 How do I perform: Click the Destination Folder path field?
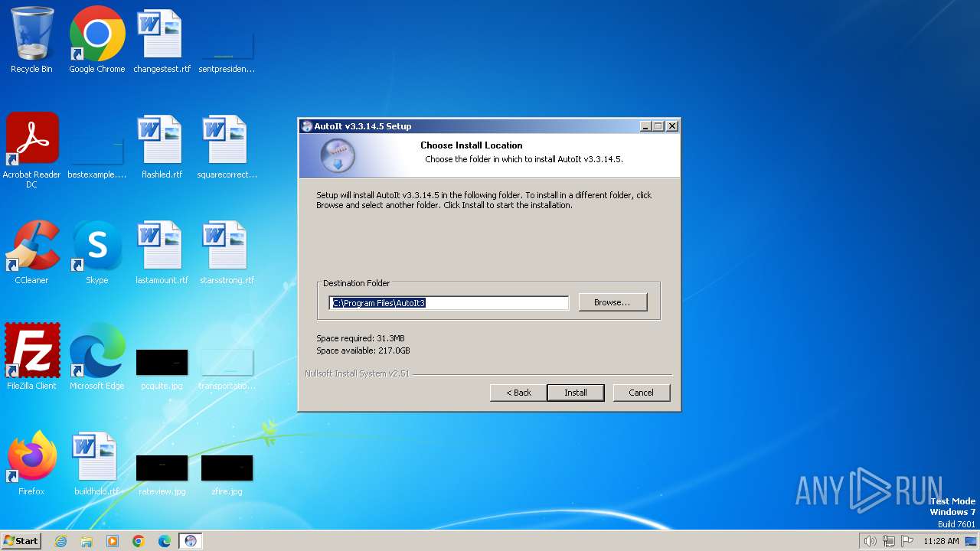pos(449,303)
